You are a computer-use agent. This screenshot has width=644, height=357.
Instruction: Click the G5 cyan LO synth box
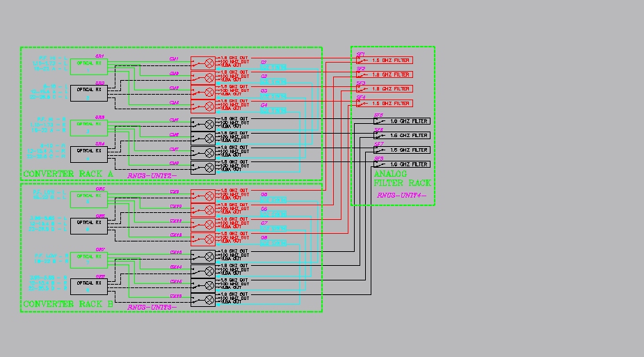[x=273, y=200]
